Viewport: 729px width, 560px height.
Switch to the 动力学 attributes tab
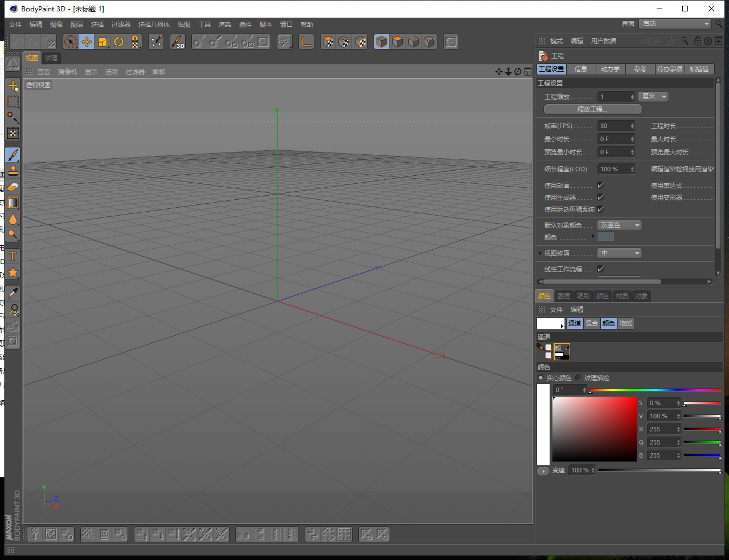610,69
